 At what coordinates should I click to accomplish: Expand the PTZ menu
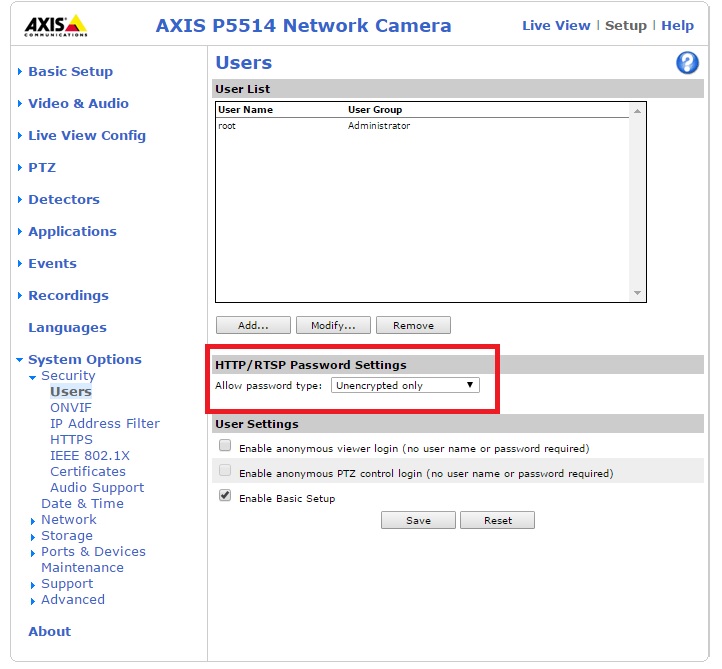[x=42, y=167]
